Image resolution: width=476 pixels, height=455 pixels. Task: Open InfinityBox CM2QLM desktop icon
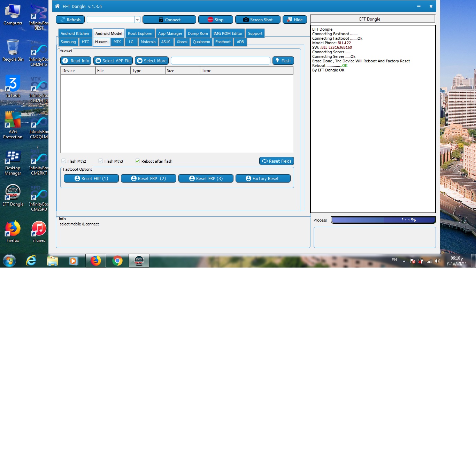point(39,125)
